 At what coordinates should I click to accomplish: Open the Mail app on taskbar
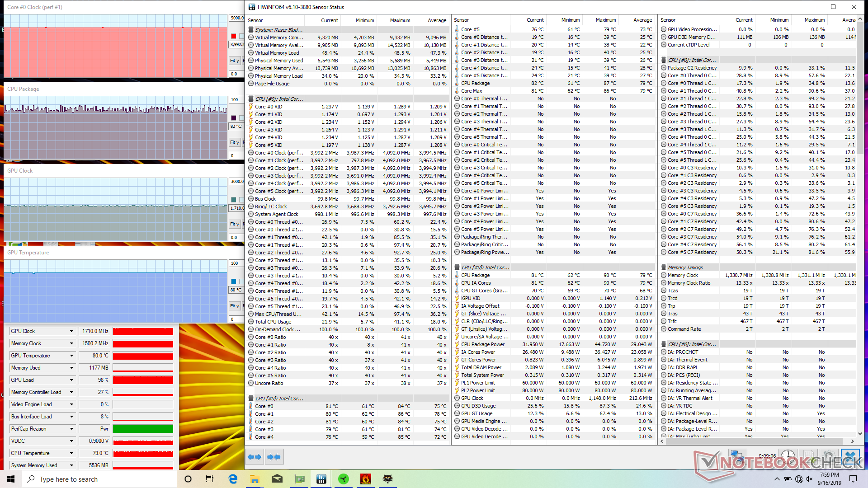[x=277, y=479]
